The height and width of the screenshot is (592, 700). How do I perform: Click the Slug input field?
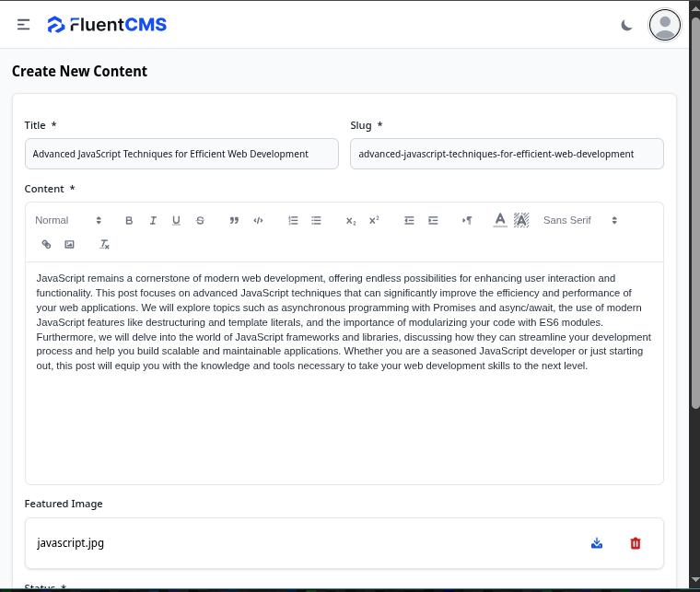click(x=507, y=154)
